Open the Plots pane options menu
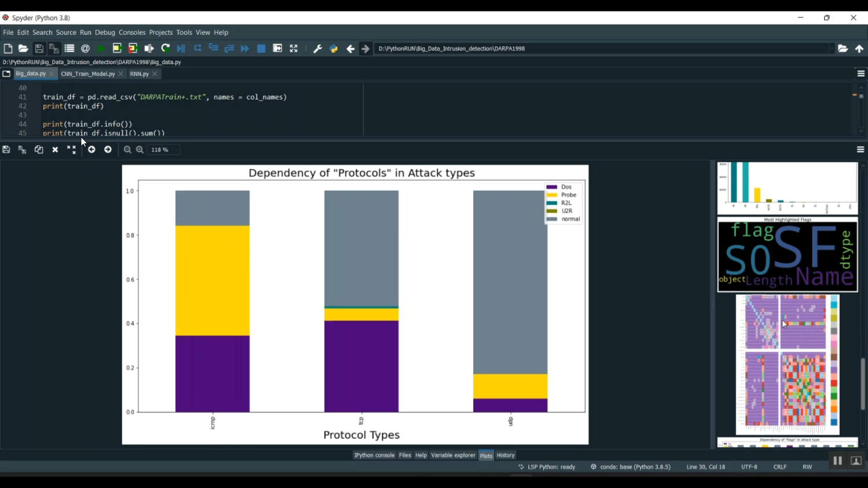The image size is (868, 488). pyautogui.click(x=861, y=149)
